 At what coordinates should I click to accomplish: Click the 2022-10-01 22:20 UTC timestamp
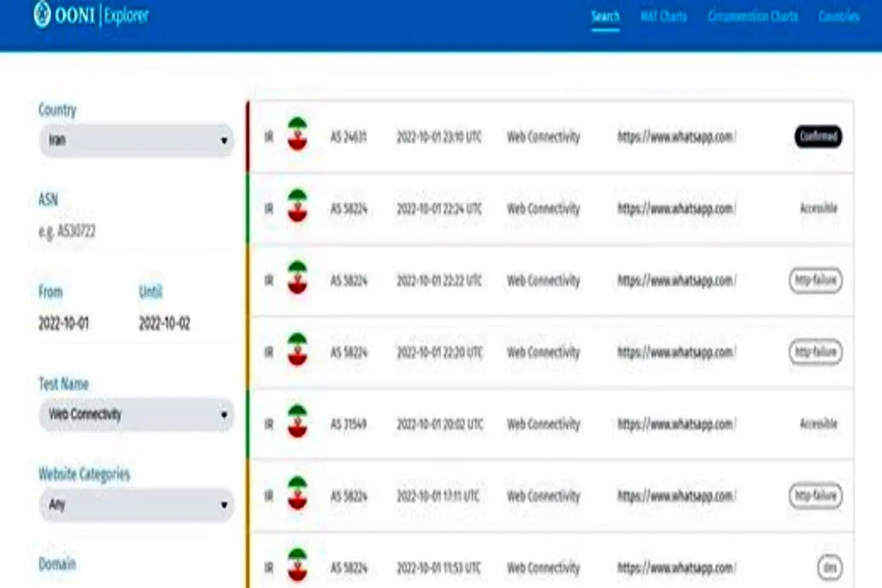(x=440, y=352)
